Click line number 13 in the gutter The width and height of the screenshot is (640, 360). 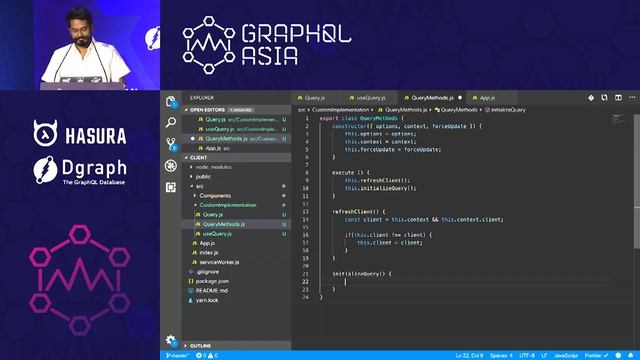pos(305,211)
